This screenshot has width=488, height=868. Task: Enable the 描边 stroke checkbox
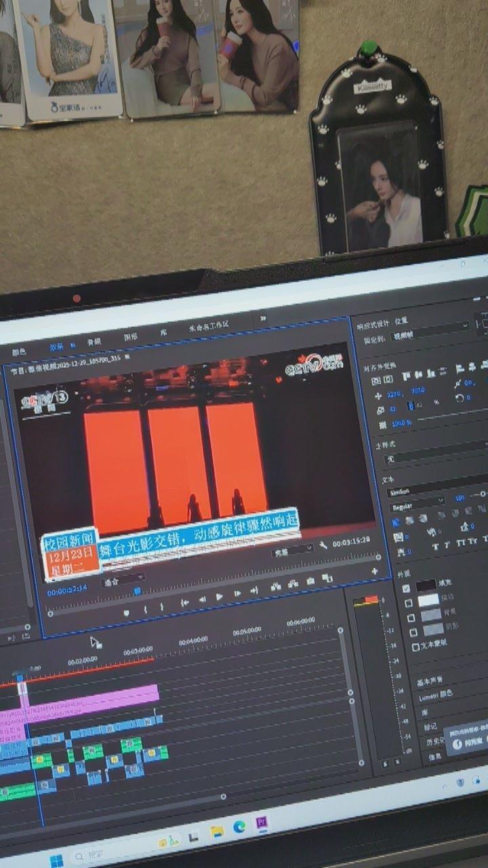coord(409,604)
